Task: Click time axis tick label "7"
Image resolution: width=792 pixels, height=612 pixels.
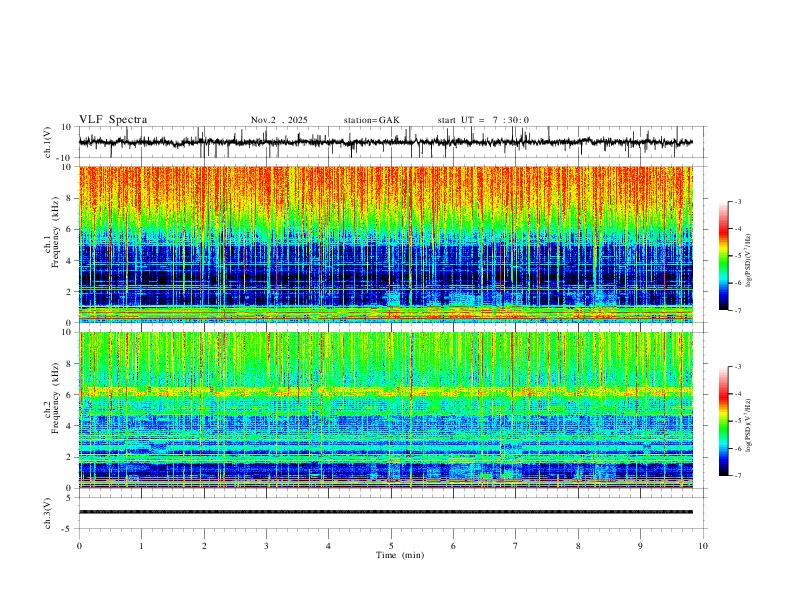Action: (516, 546)
